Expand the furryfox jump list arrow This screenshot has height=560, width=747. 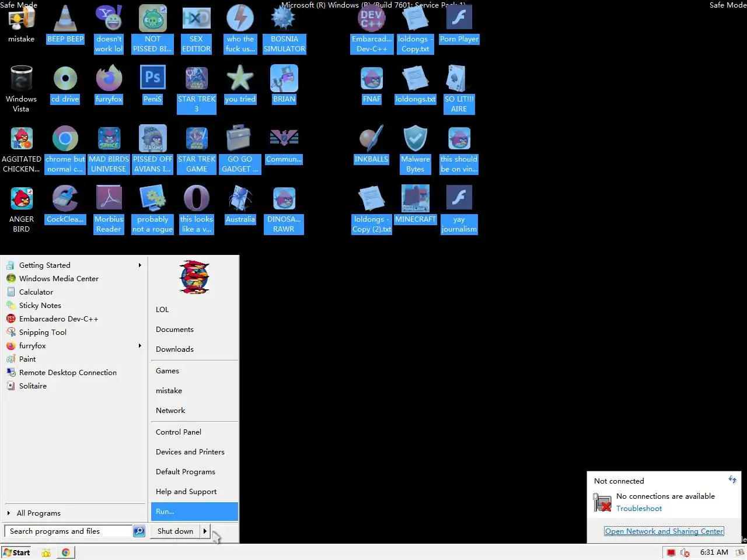point(139,346)
